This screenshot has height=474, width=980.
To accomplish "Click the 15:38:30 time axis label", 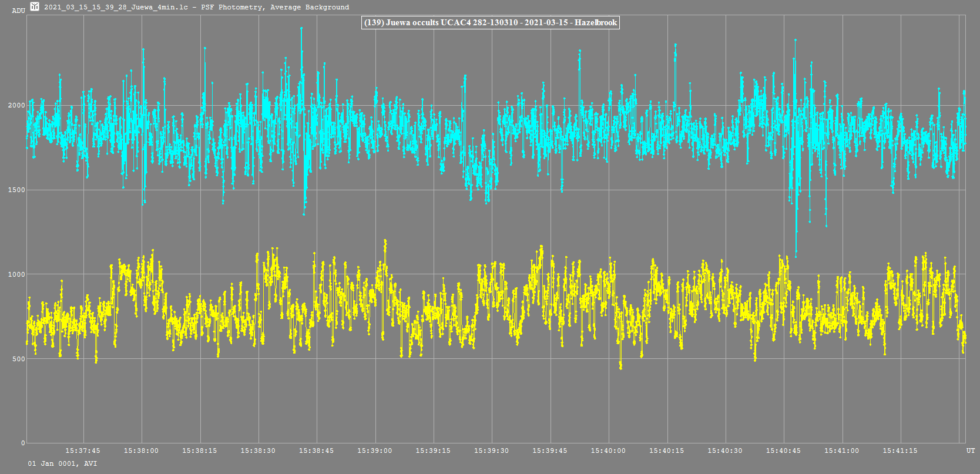I will click(258, 451).
